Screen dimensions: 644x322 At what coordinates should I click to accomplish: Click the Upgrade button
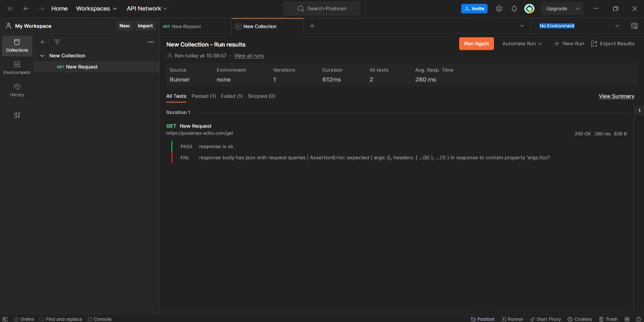coord(556,8)
